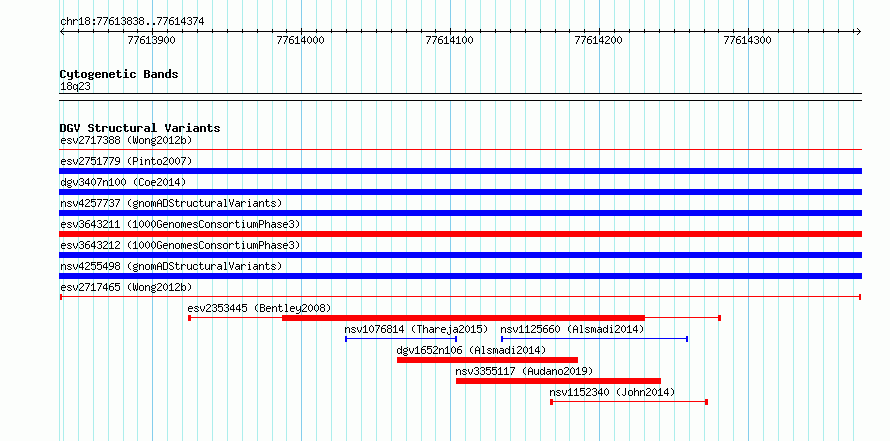The height and width of the screenshot is (441, 890).
Task: Click the red interval line of nsv1152340
Action: [629, 402]
